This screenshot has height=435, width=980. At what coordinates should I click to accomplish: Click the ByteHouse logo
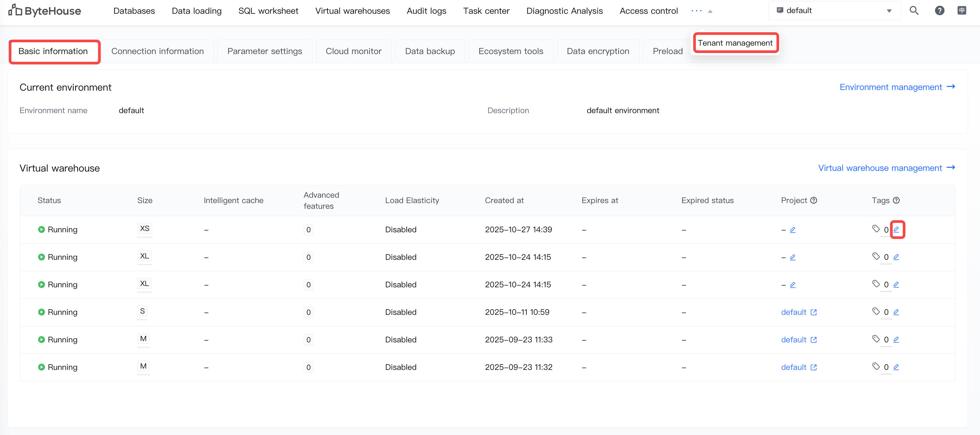(x=45, y=11)
